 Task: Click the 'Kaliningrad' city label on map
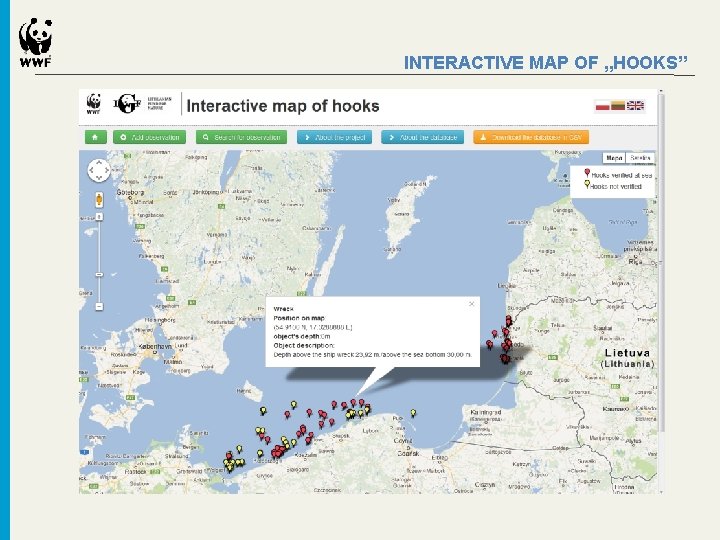(485, 412)
